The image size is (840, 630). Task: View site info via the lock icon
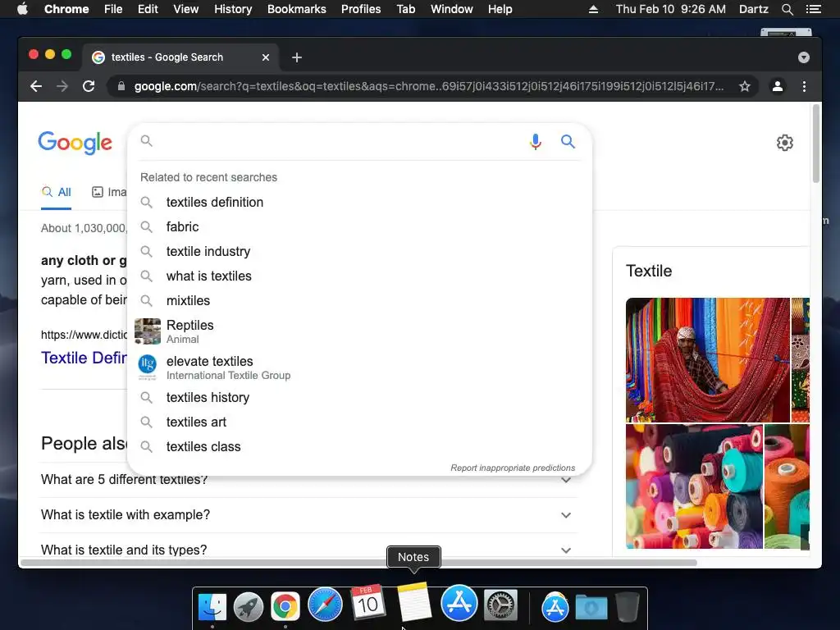(121, 86)
